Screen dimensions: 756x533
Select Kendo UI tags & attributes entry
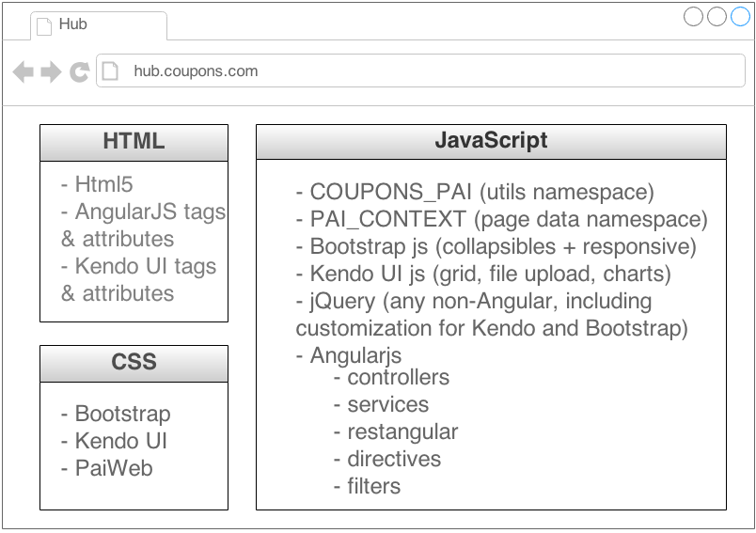pyautogui.click(x=139, y=279)
